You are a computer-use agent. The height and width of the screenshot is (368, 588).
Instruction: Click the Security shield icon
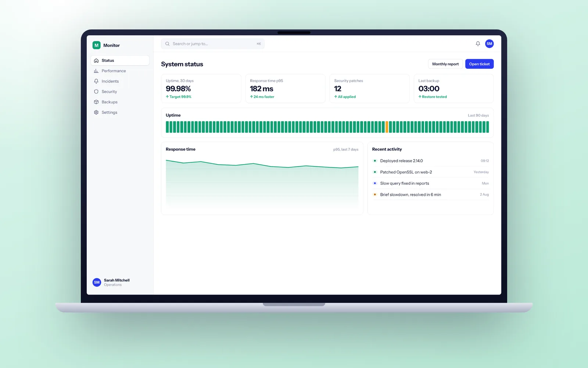(96, 92)
